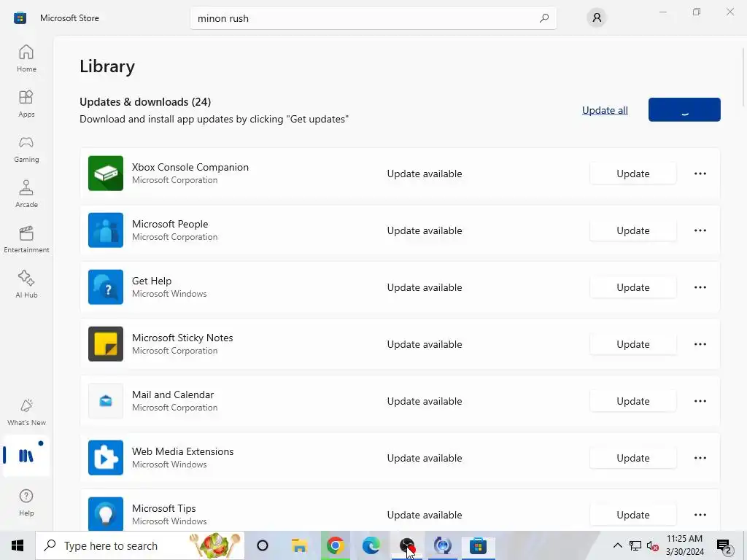The height and width of the screenshot is (560, 747).
Task: Open Microsoft Edge from taskbar
Action: click(371, 545)
